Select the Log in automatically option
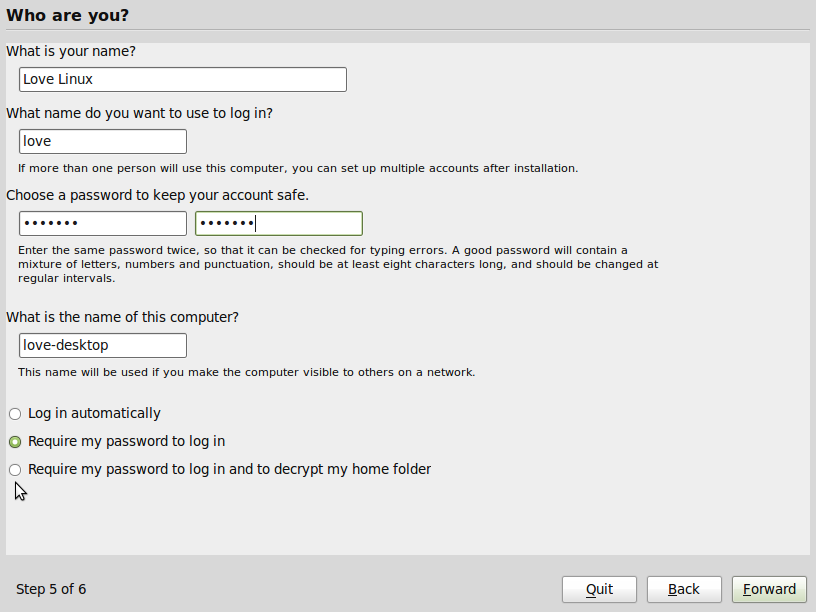Screen dimensions: 816x612 coord(15,414)
